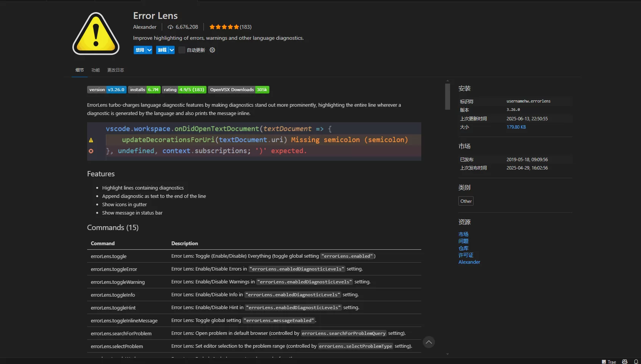Click the install count cloud download icon
Viewport: 641px width, 364px height.
(170, 27)
